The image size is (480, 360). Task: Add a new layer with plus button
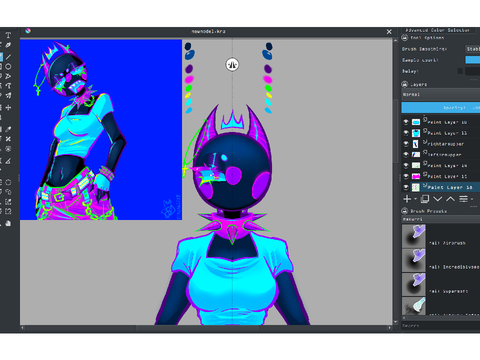click(x=407, y=199)
